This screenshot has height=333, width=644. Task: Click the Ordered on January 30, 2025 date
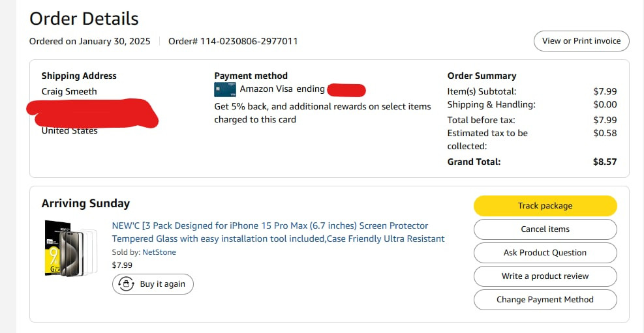click(x=90, y=41)
